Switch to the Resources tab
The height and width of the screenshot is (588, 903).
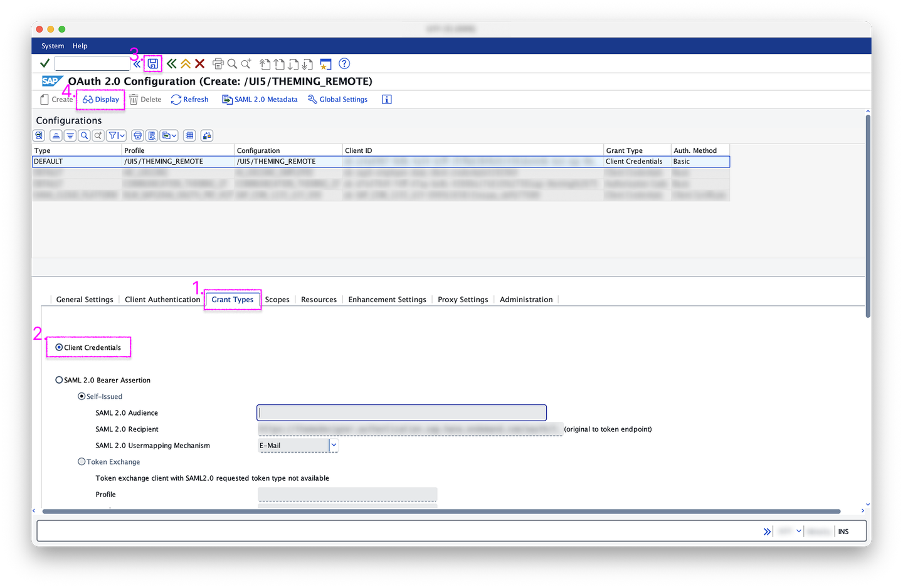319,300
